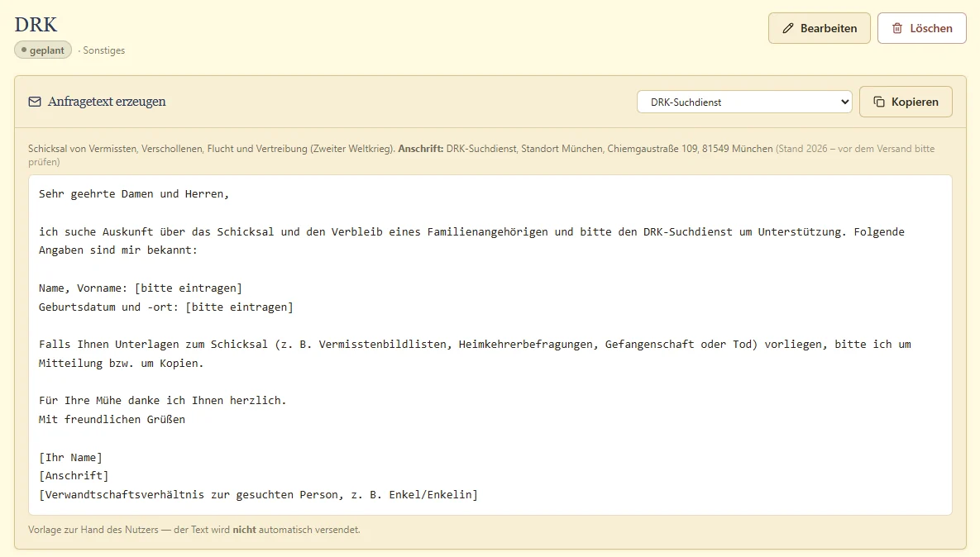Click the DRK page title
980x557 pixels.
click(36, 24)
